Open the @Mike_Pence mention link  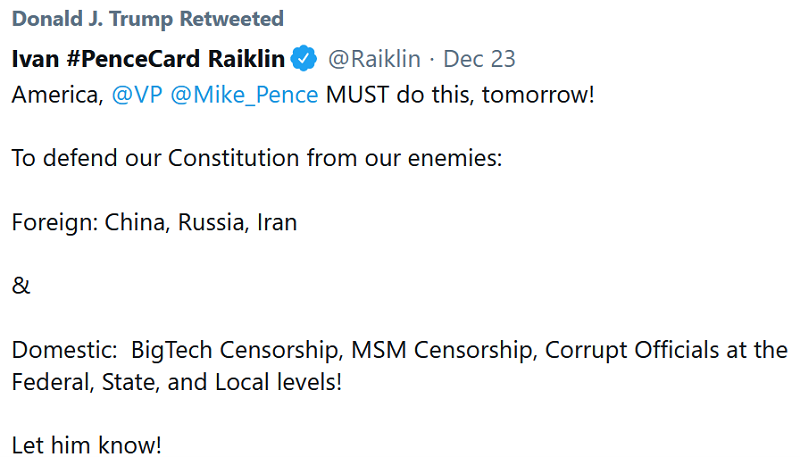[245, 96]
